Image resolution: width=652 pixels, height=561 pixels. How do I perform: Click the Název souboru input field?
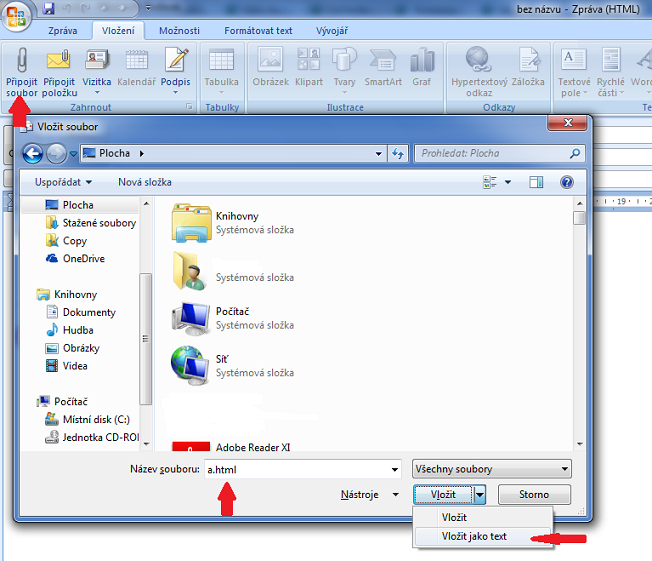[300, 469]
